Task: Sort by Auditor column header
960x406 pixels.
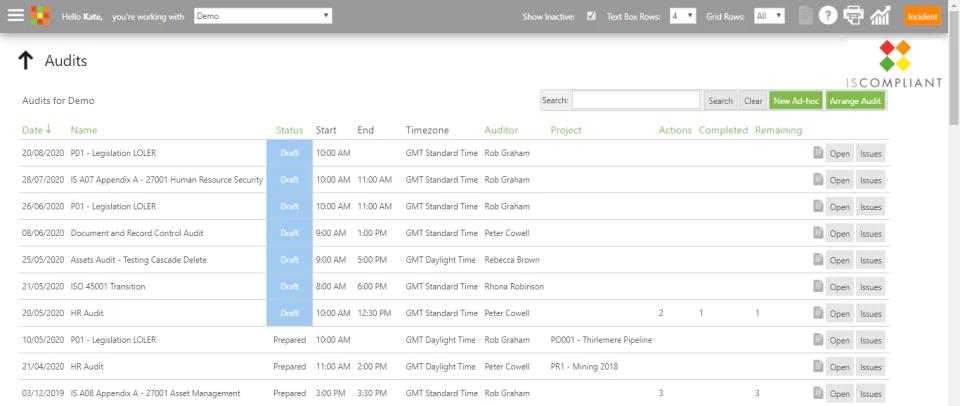Action: (x=501, y=130)
